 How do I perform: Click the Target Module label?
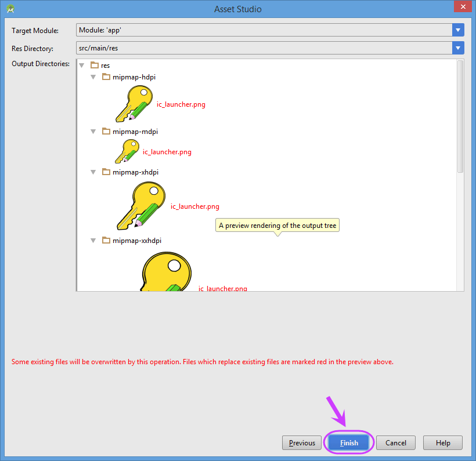click(x=35, y=31)
